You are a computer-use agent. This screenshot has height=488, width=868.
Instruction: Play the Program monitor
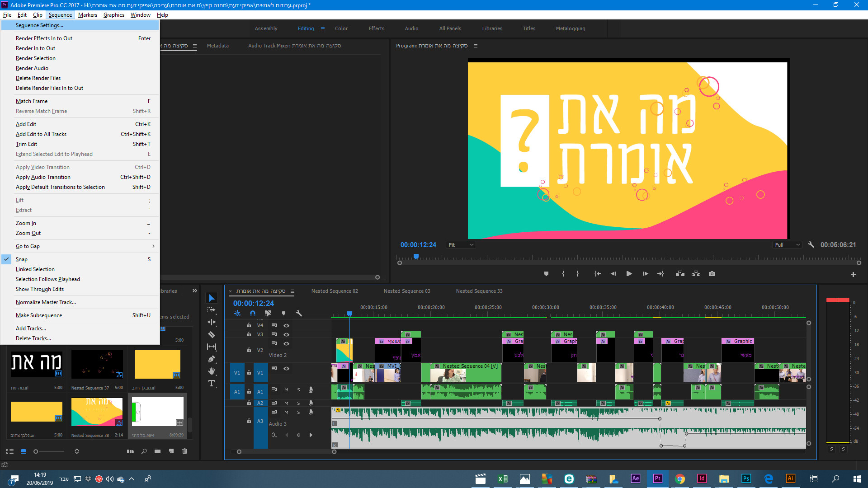click(629, 274)
